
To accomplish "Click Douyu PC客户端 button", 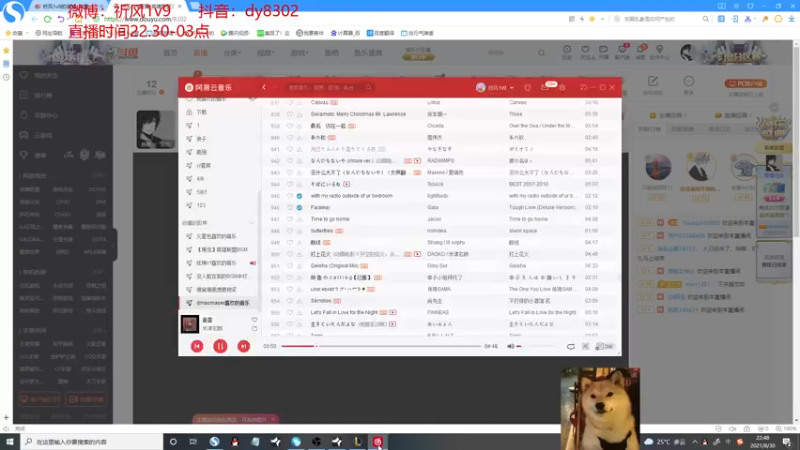I will click(745, 83).
